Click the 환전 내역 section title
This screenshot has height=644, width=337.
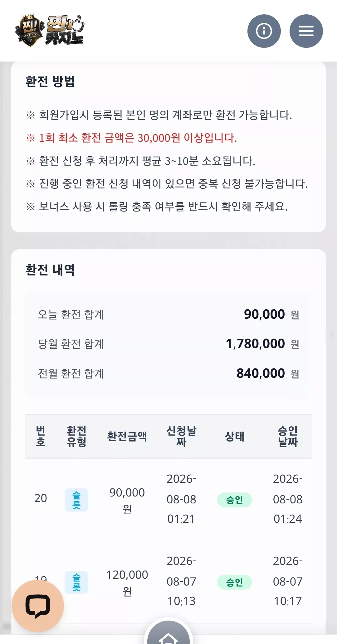point(50,270)
